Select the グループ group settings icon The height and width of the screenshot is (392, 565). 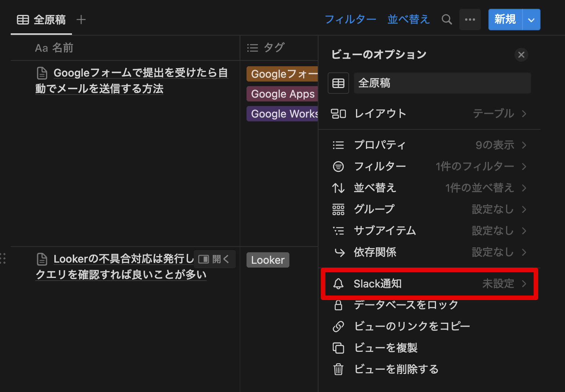[338, 209]
